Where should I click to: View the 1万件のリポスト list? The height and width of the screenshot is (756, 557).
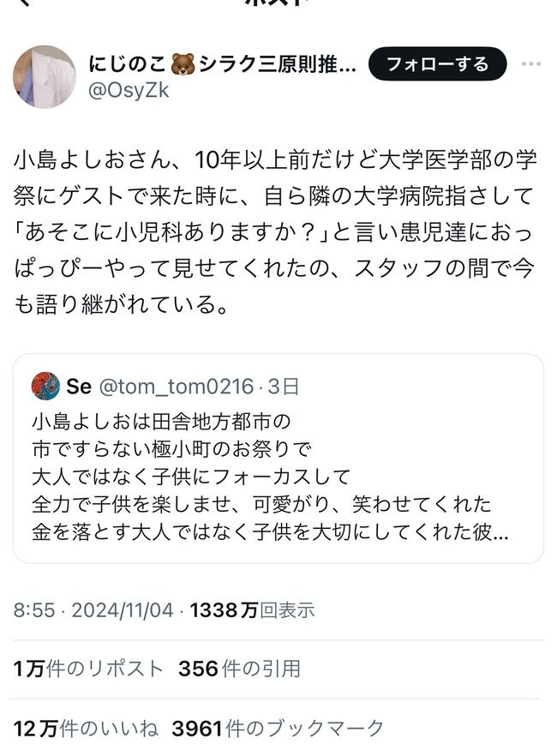88,669
